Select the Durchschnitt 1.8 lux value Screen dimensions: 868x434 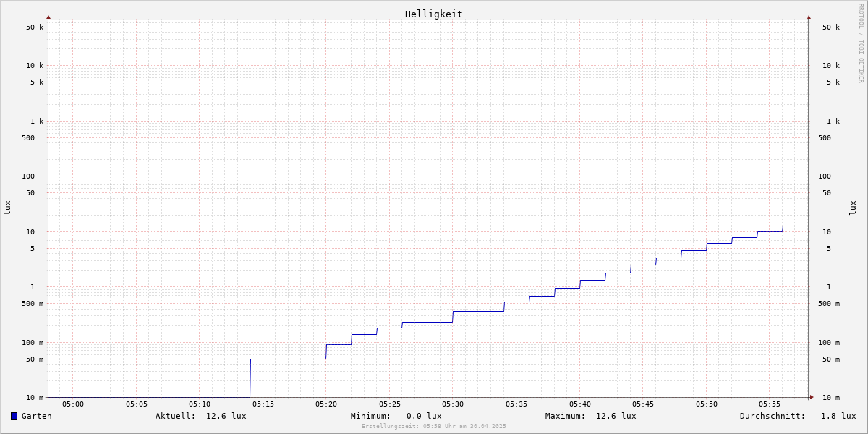click(838, 416)
